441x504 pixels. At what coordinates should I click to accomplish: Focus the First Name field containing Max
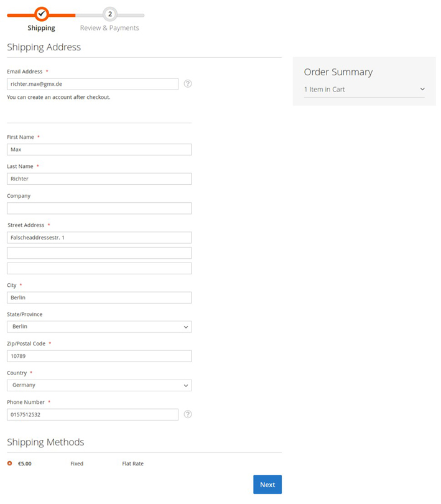[x=99, y=149]
